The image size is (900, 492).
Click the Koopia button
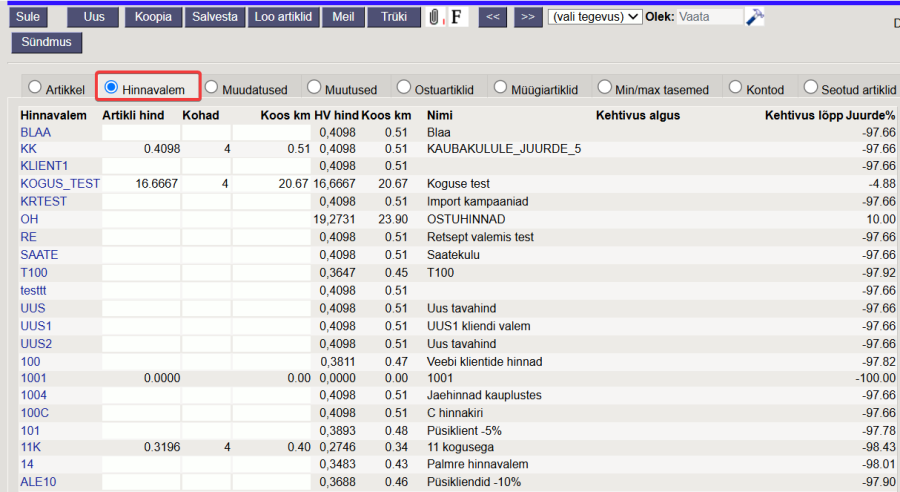[153, 17]
